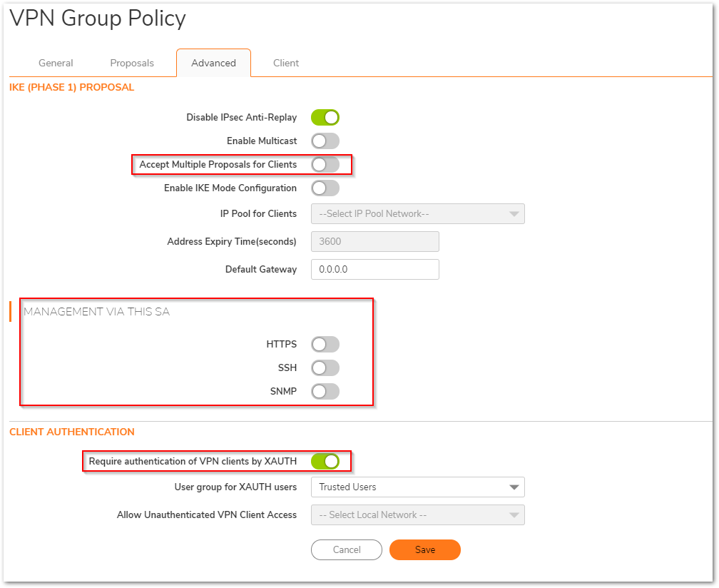Open Allow Unauthenticated VPN Client Access dropdown
Viewport: 719px width, 588px height.
pyautogui.click(x=417, y=515)
